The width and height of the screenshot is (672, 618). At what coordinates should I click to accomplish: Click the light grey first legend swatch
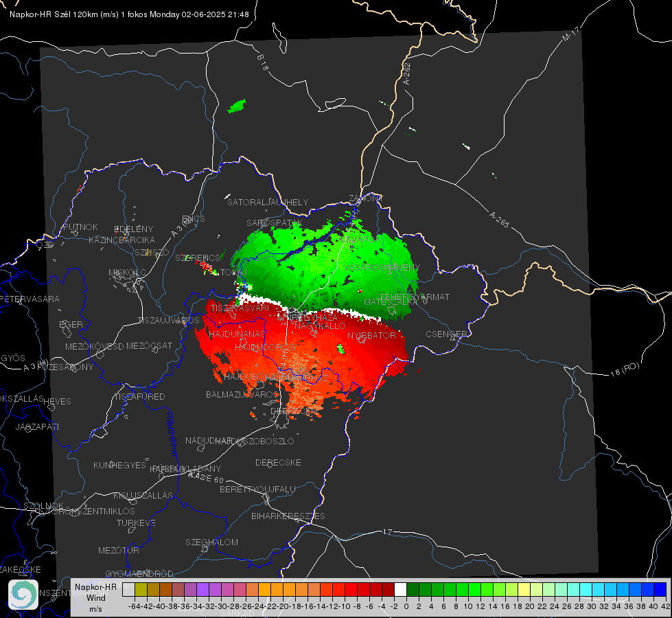(128, 589)
